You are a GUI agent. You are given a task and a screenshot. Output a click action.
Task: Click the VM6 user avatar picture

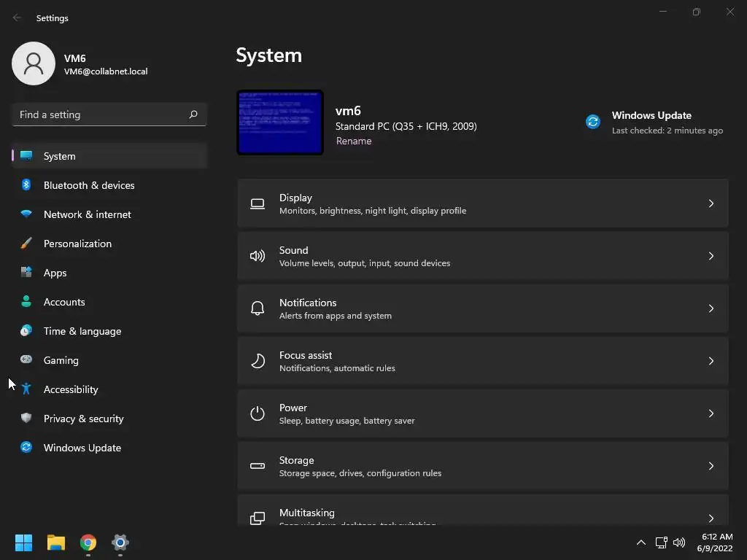tap(34, 63)
